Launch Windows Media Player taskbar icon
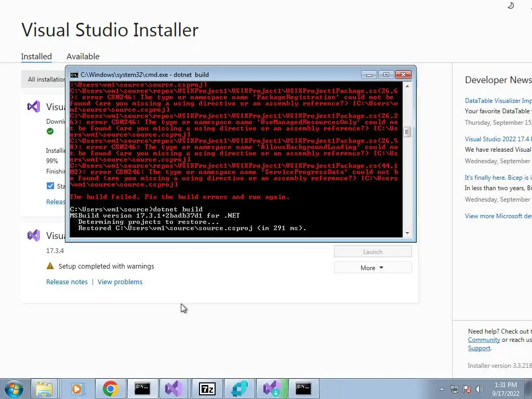 tap(78, 389)
